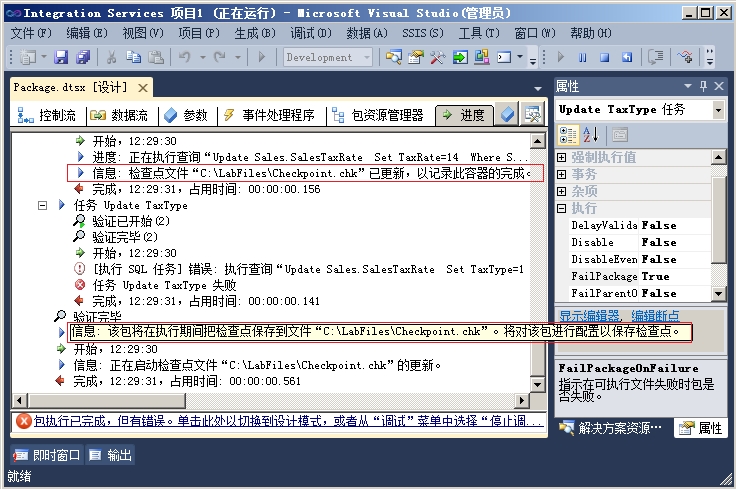Click the 显示编辑器 link
The width and height of the screenshot is (736, 489).
(590, 316)
